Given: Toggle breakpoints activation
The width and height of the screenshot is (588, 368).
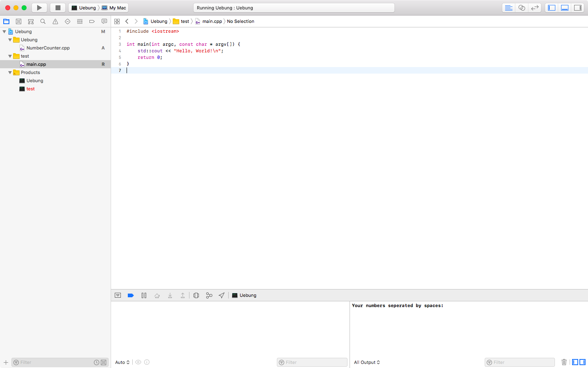Looking at the screenshot, I should coord(131,295).
